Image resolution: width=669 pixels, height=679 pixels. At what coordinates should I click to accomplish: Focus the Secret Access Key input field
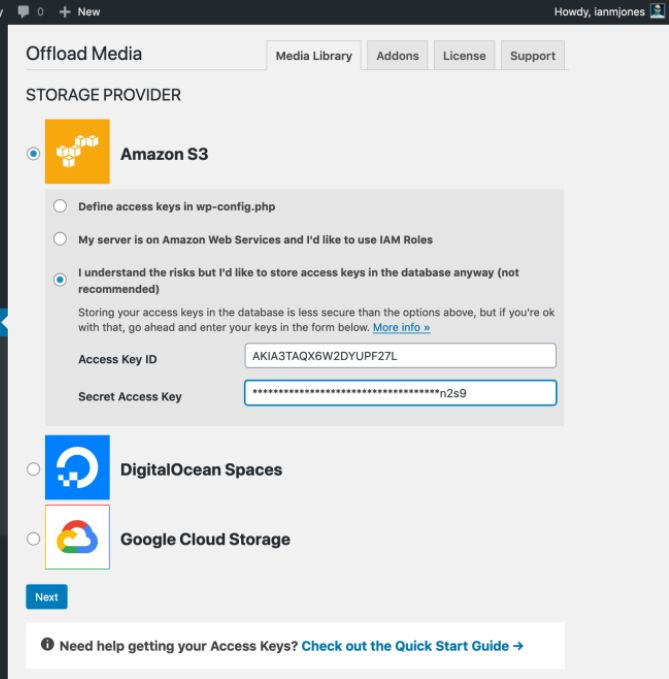pos(401,393)
